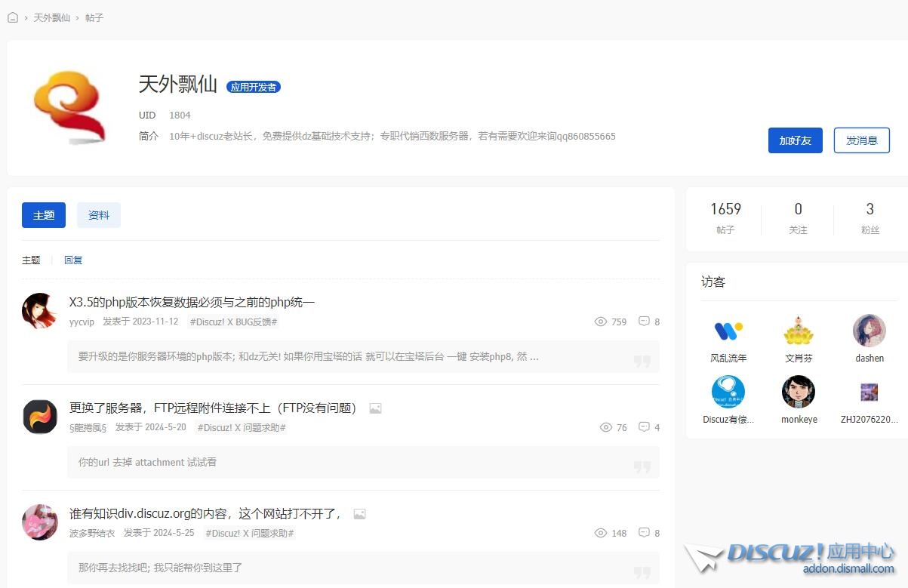Click the image icon beside FTP post title
The image size is (908, 588).
[x=375, y=408]
